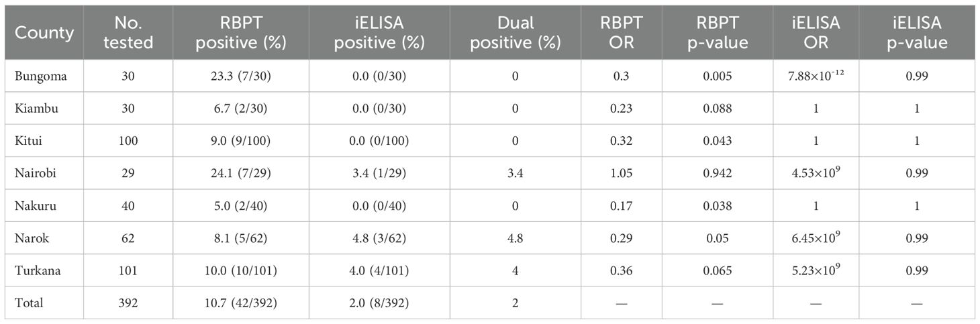Select the Total row label
This screenshot has height=324, width=980.
pyautogui.click(x=29, y=303)
